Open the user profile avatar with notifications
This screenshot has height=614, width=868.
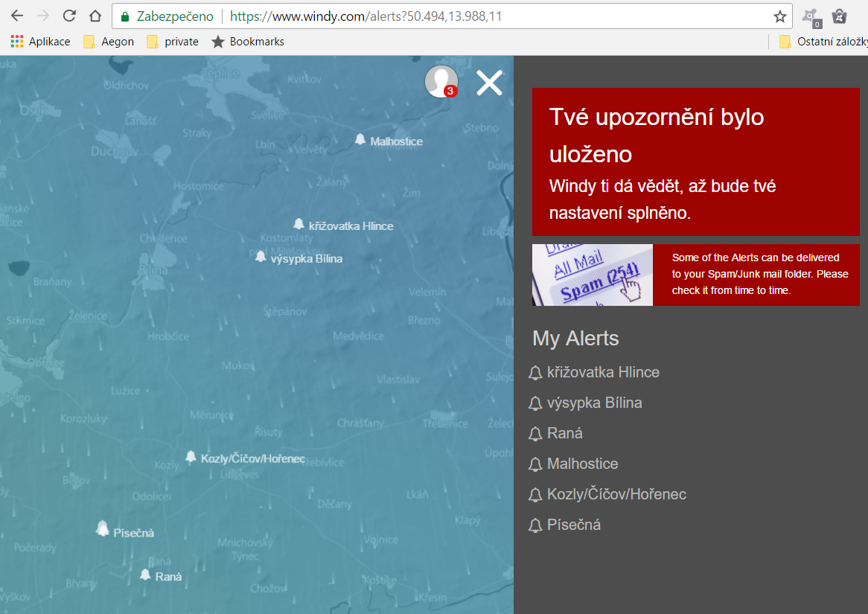pos(441,81)
